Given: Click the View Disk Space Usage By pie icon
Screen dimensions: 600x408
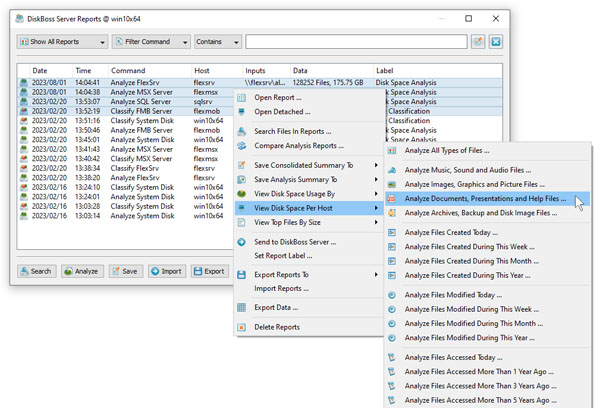Looking at the screenshot, I should pyautogui.click(x=241, y=194).
